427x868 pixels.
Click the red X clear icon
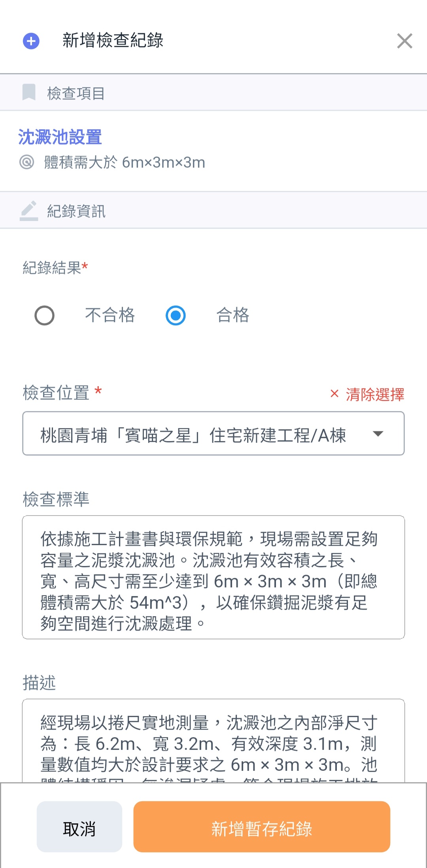pos(334,394)
